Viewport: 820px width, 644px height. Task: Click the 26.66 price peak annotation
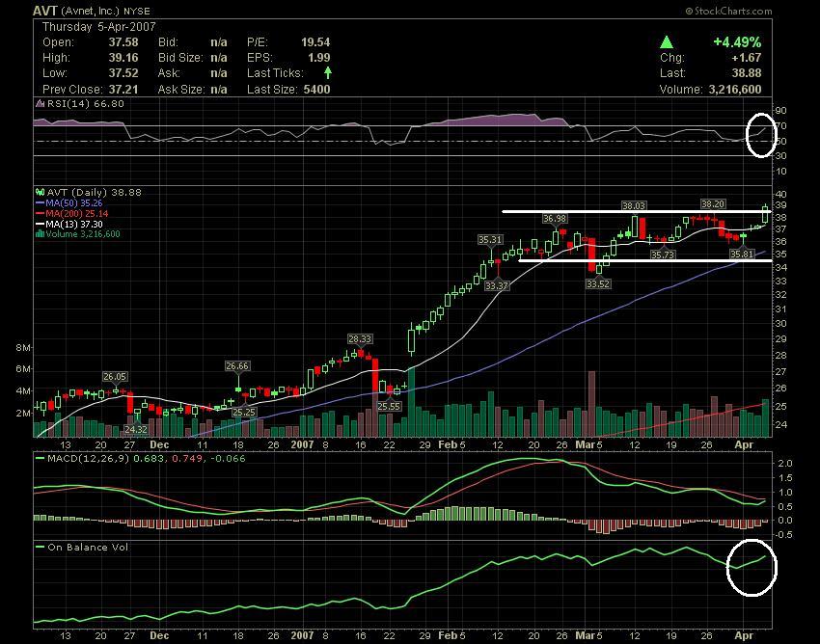coord(237,366)
